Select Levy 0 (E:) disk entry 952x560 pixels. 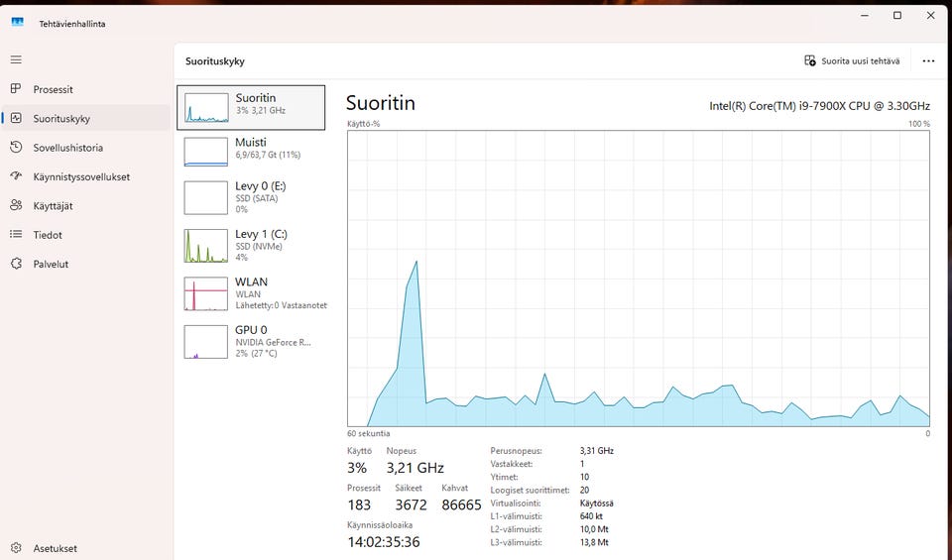[x=251, y=198]
